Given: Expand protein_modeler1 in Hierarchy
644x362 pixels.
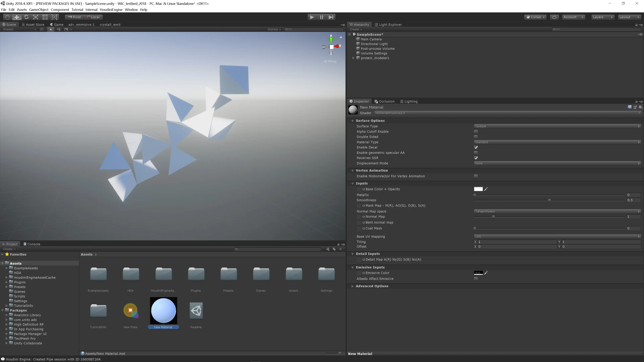Looking at the screenshot, I should [353, 58].
